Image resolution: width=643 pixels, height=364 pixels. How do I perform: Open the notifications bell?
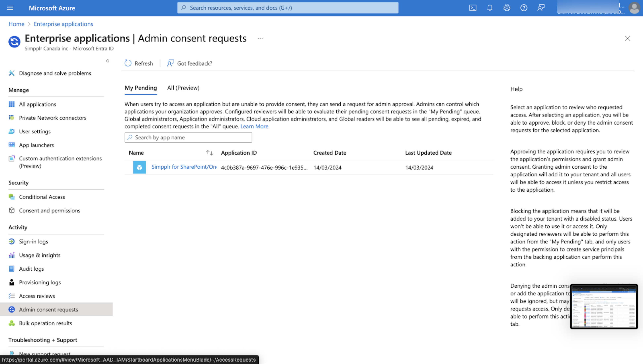(489, 8)
